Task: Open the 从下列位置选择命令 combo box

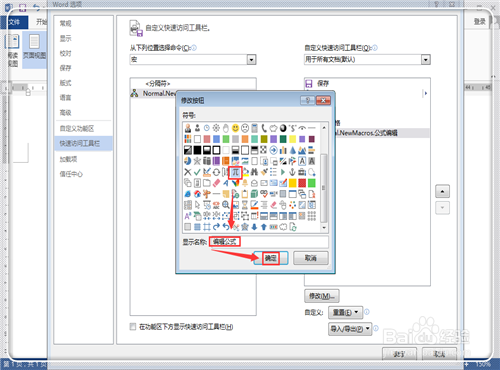Action: tap(193, 60)
